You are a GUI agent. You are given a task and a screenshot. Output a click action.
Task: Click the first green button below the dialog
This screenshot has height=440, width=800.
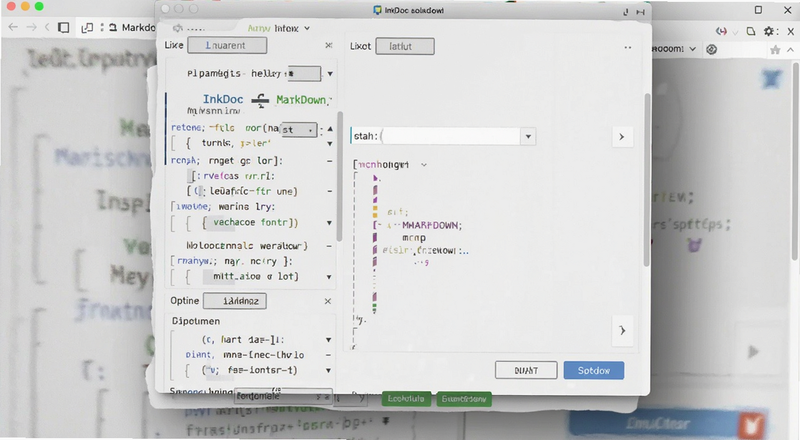point(406,399)
